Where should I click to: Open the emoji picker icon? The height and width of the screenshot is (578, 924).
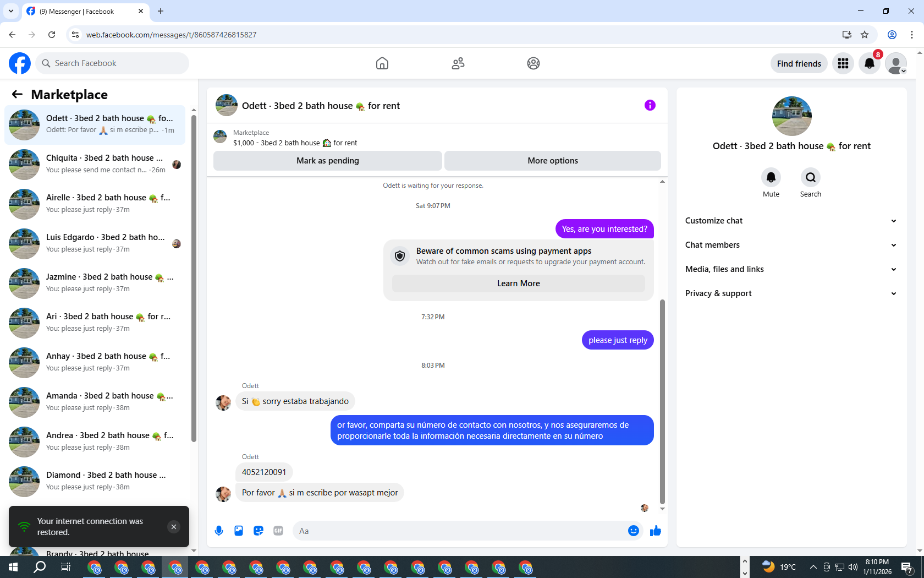point(634,531)
